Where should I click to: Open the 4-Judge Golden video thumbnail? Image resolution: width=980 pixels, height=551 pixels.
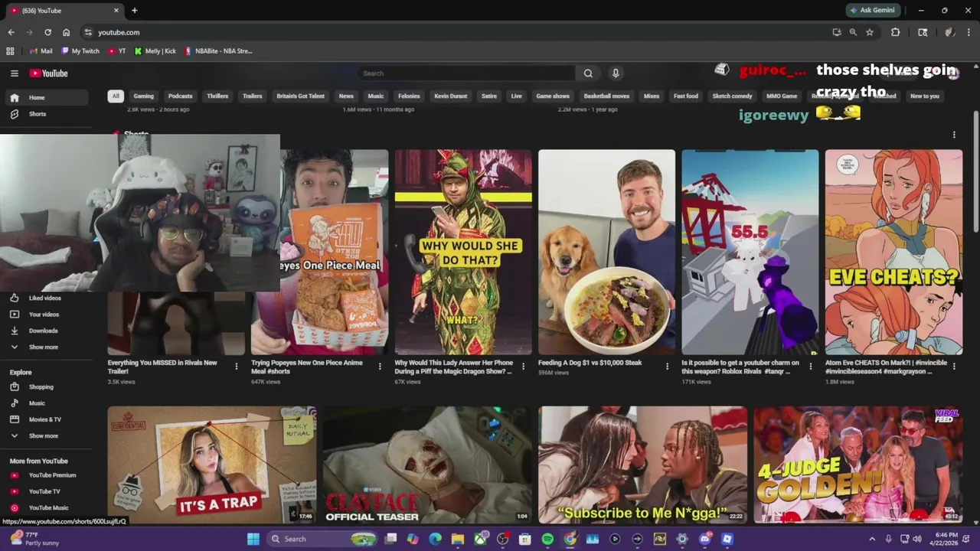[x=858, y=465]
